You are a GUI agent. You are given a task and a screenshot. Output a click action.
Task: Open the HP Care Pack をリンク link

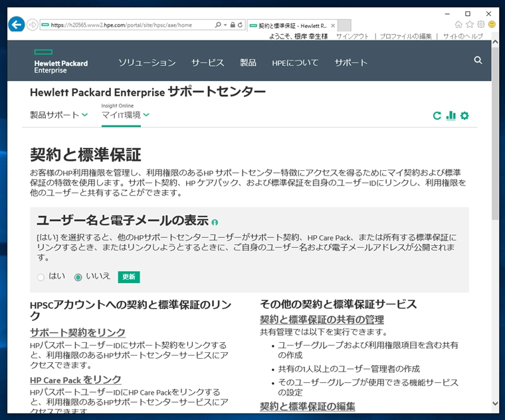(x=76, y=379)
